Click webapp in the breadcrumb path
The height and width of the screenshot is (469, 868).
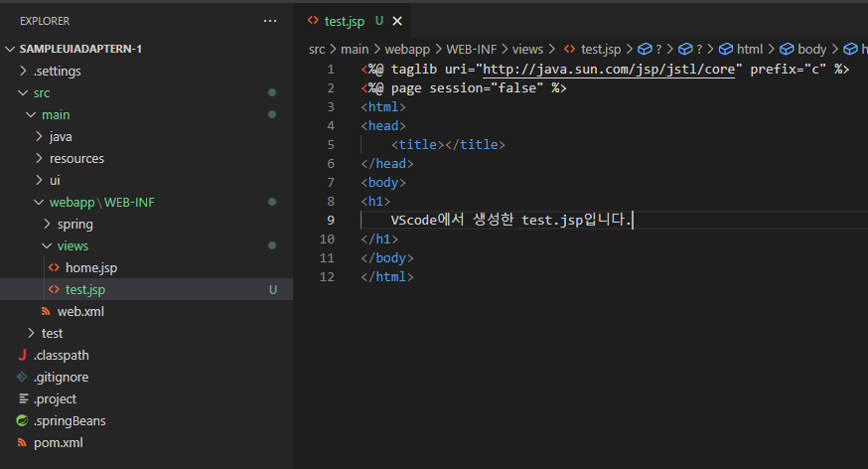click(407, 50)
